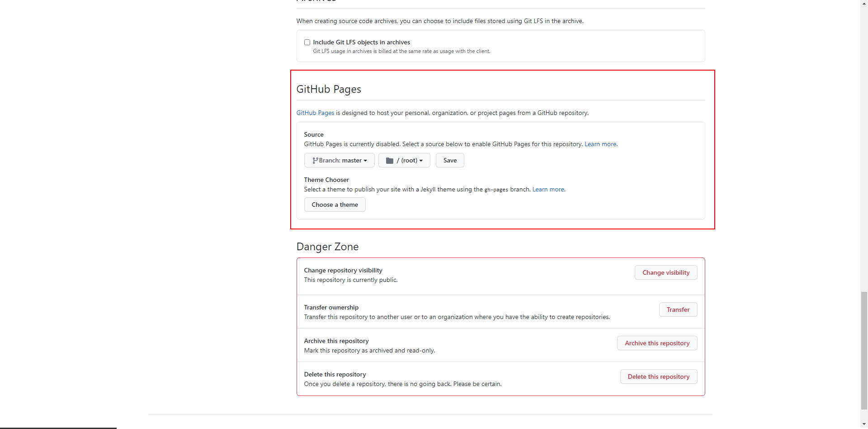Viewport: 868px width, 429px height.
Task: Click the Save button for Pages source
Action: point(450,160)
